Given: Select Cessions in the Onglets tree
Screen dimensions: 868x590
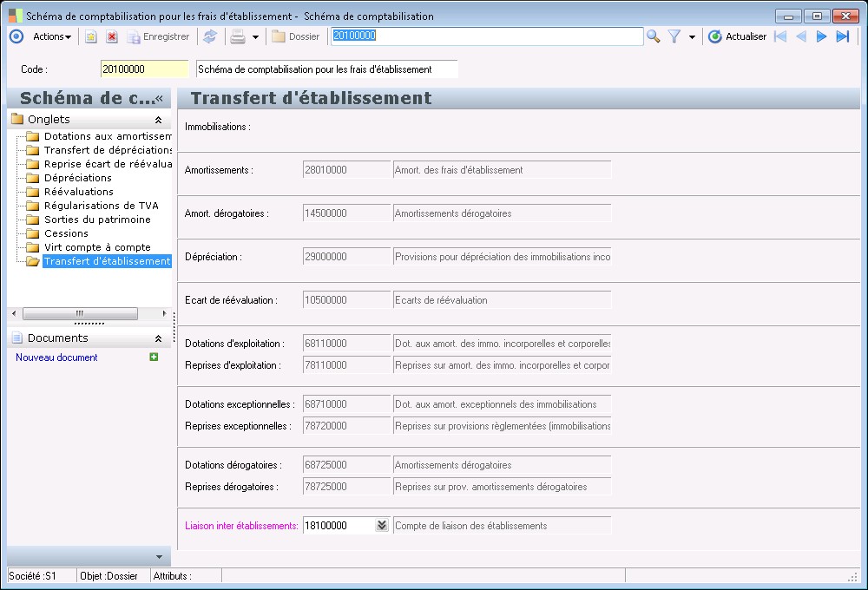Looking at the screenshot, I should pyautogui.click(x=66, y=233).
